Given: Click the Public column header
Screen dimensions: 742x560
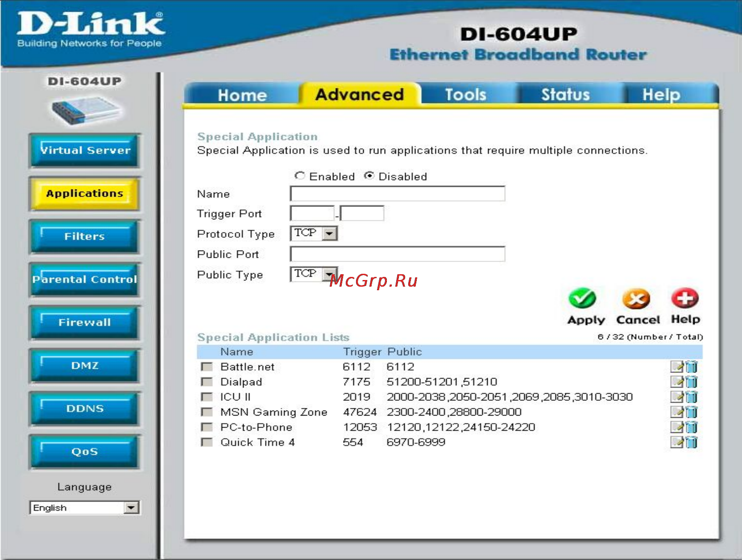Looking at the screenshot, I should point(404,352).
